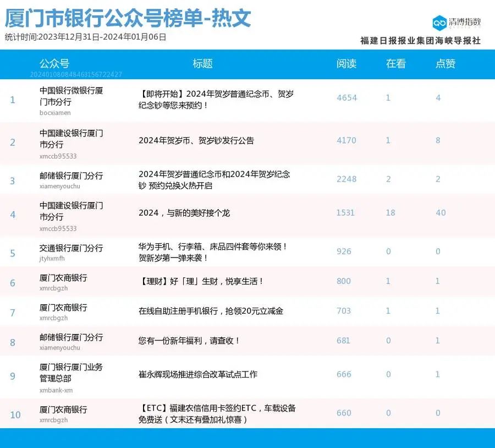The width and height of the screenshot is (495, 448).
Task: Open article 【理财】好「理」生财，悦享生活！
Action: pyautogui.click(x=201, y=281)
